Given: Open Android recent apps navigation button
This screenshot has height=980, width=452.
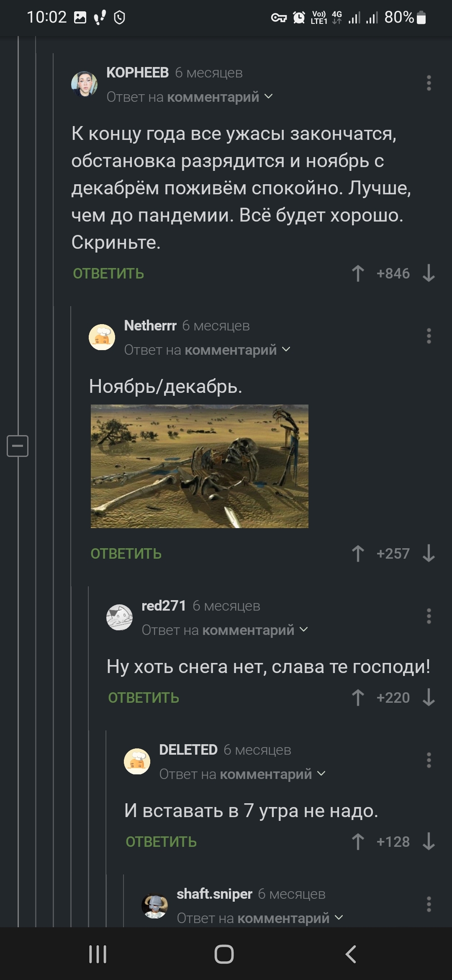Looking at the screenshot, I should tap(98, 954).
